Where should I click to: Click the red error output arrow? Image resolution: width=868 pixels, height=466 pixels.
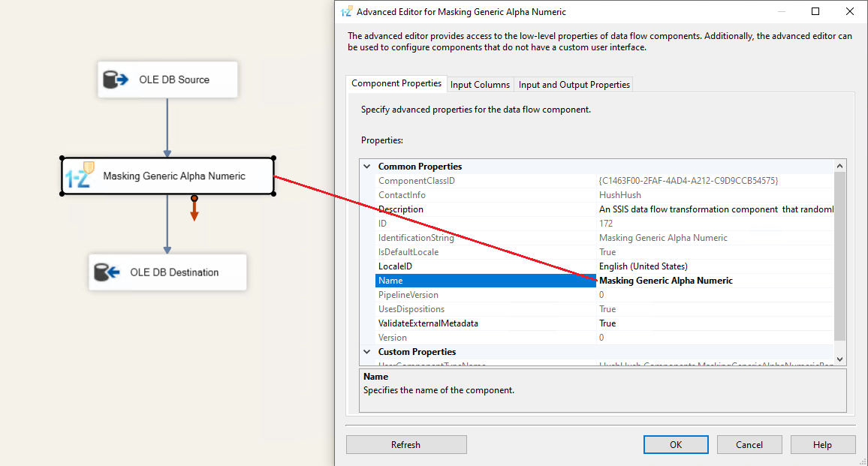tap(194, 209)
